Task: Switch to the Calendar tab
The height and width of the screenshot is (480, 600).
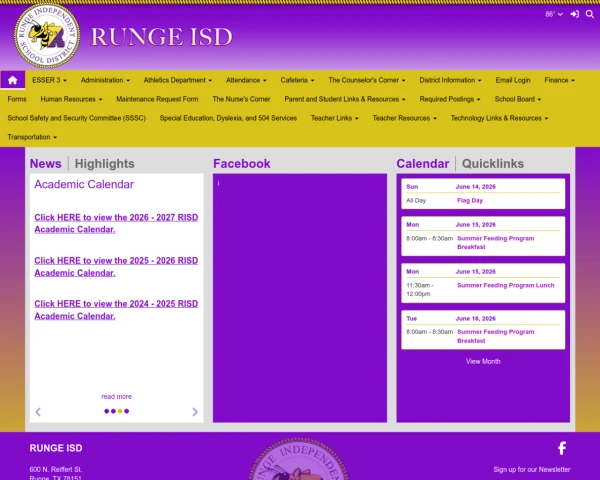Action: [x=422, y=163]
